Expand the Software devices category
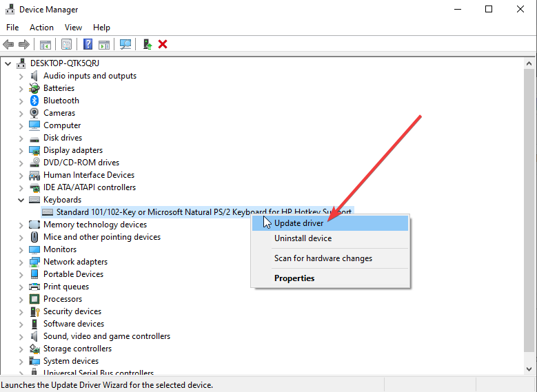Image resolution: width=537 pixels, height=392 pixels. (21, 324)
